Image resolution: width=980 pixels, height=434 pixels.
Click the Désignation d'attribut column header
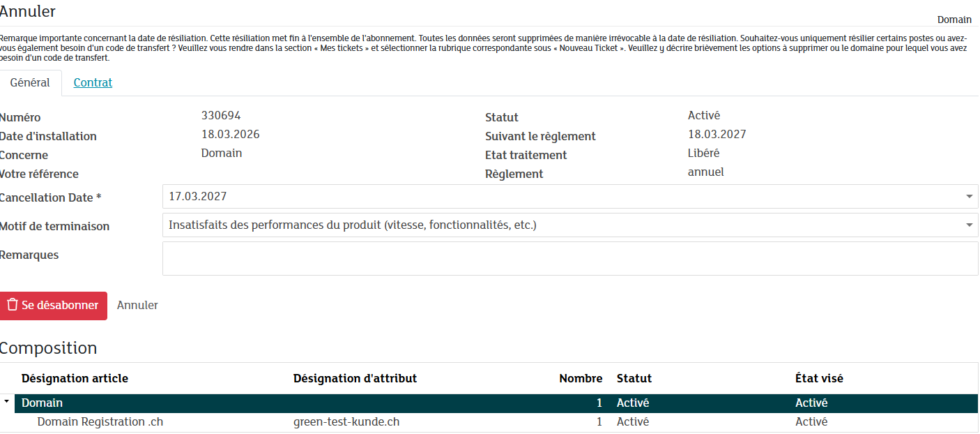click(x=355, y=378)
